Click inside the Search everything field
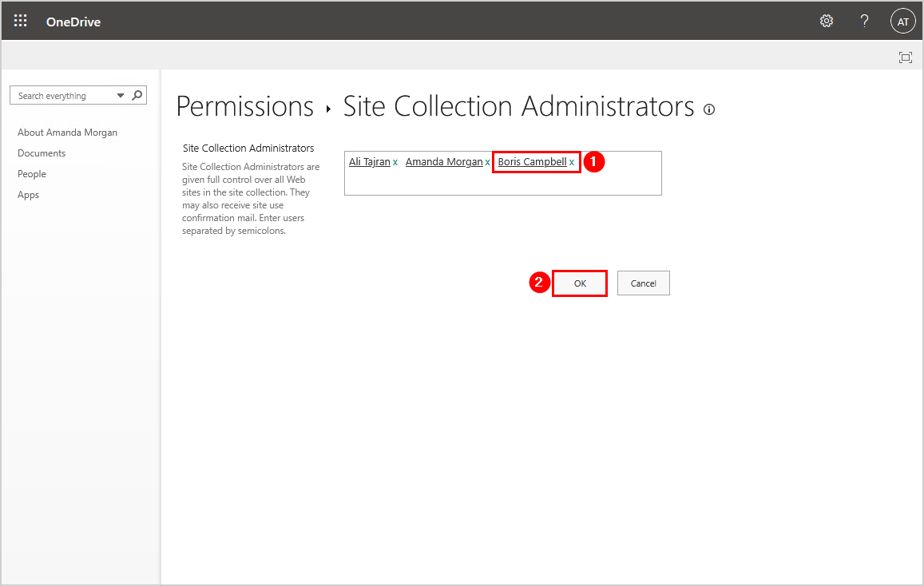This screenshot has height=586, width=924. point(64,96)
